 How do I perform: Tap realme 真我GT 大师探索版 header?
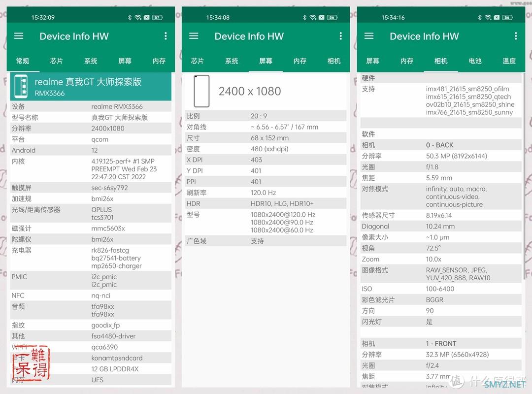coord(88,82)
